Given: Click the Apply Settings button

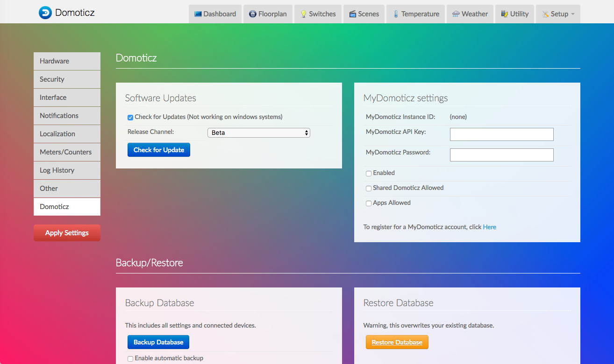Looking at the screenshot, I should 67,233.
